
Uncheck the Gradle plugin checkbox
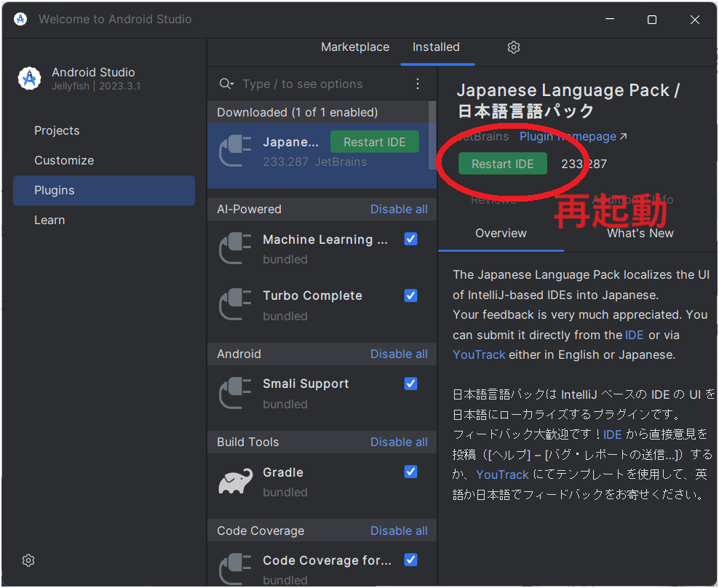tap(410, 472)
